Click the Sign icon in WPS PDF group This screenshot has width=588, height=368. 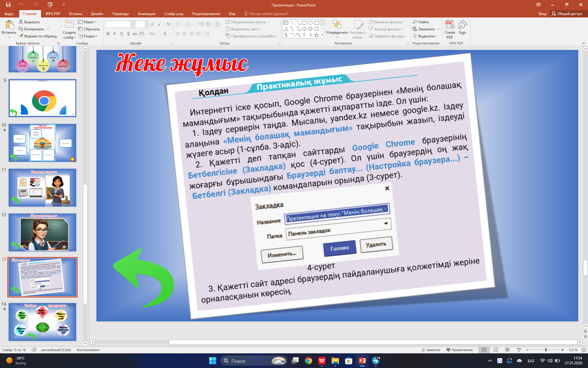click(x=462, y=28)
